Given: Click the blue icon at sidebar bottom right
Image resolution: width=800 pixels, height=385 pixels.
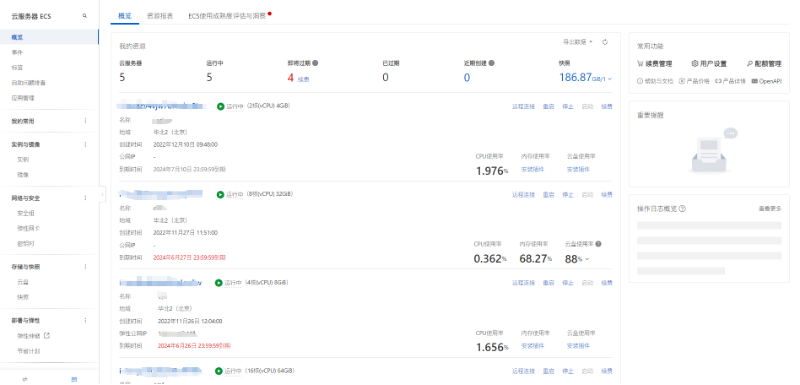Looking at the screenshot, I should [x=74, y=379].
